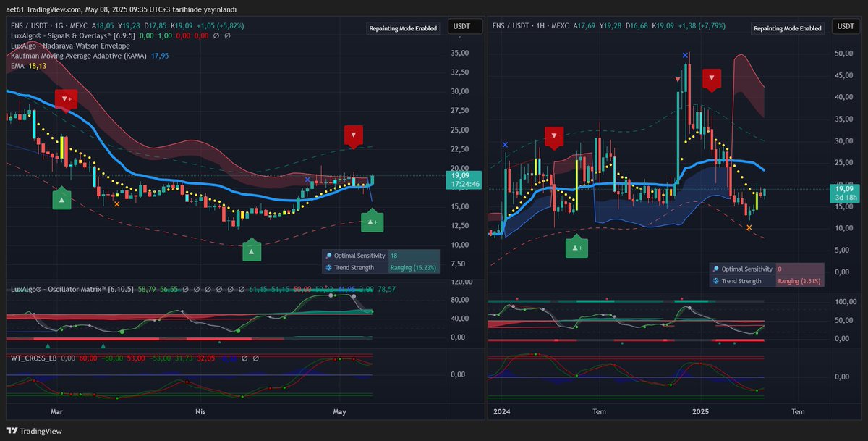Select the EMA 18,13 indicator legend

(28, 66)
